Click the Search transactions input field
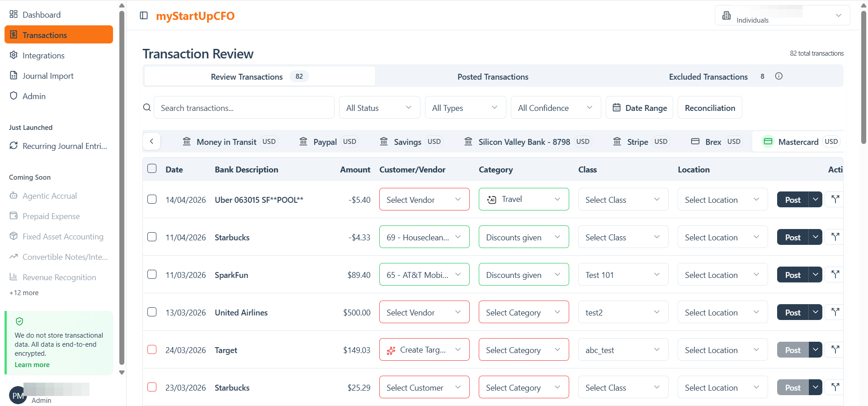Viewport: 868px width, 406px height. click(x=244, y=108)
